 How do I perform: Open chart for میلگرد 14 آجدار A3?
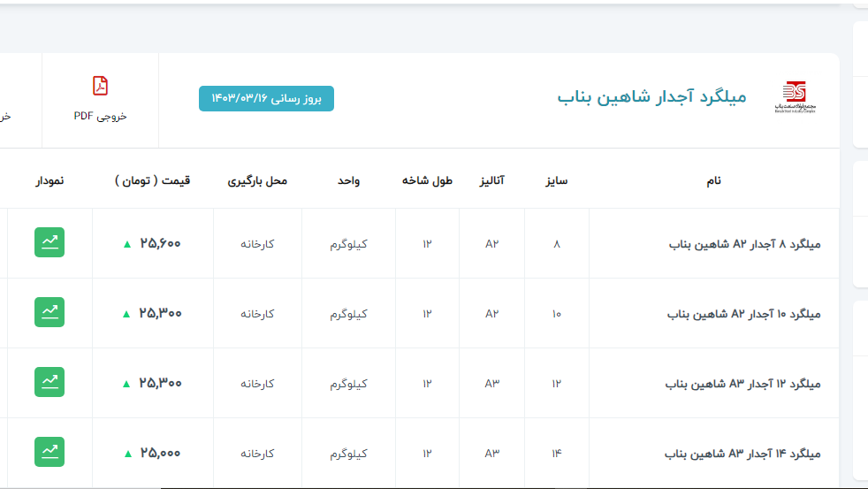tap(49, 452)
